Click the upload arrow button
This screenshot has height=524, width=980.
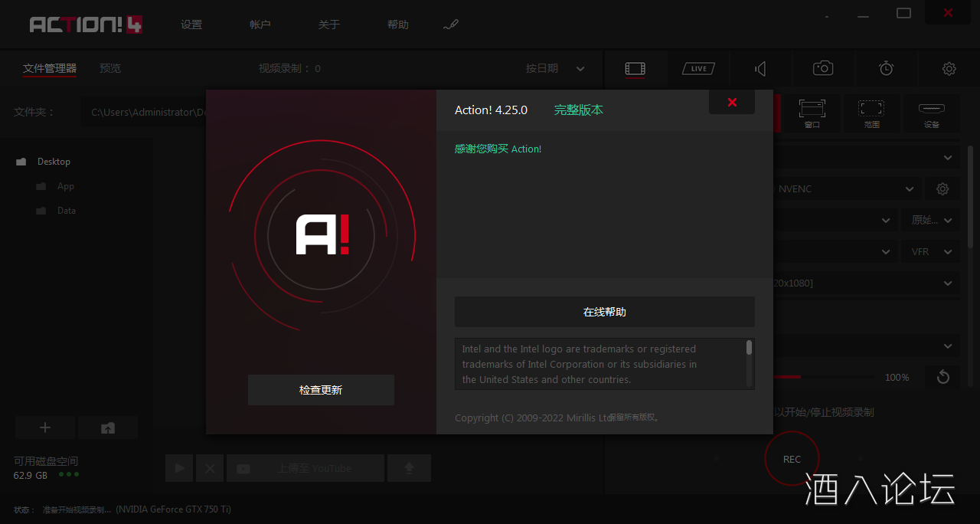pos(409,468)
